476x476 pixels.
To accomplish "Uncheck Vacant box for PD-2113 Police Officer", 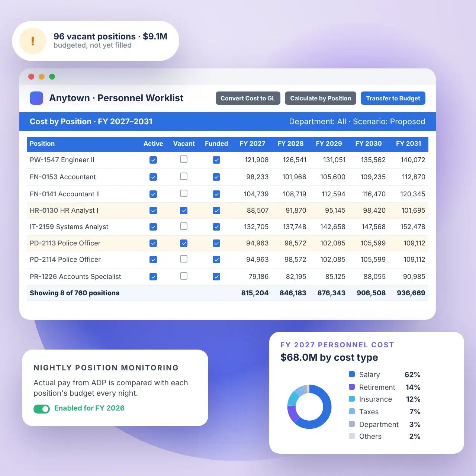I will click(184, 243).
